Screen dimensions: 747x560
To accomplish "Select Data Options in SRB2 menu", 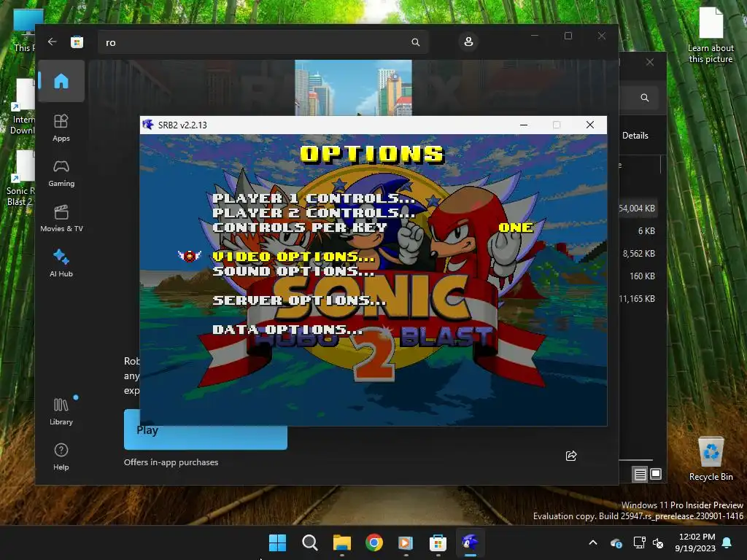I will 287,330.
